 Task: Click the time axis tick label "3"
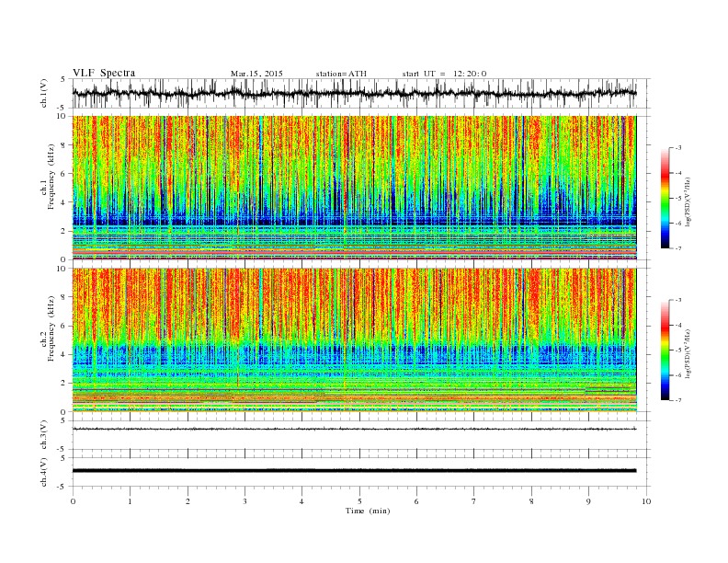click(245, 501)
